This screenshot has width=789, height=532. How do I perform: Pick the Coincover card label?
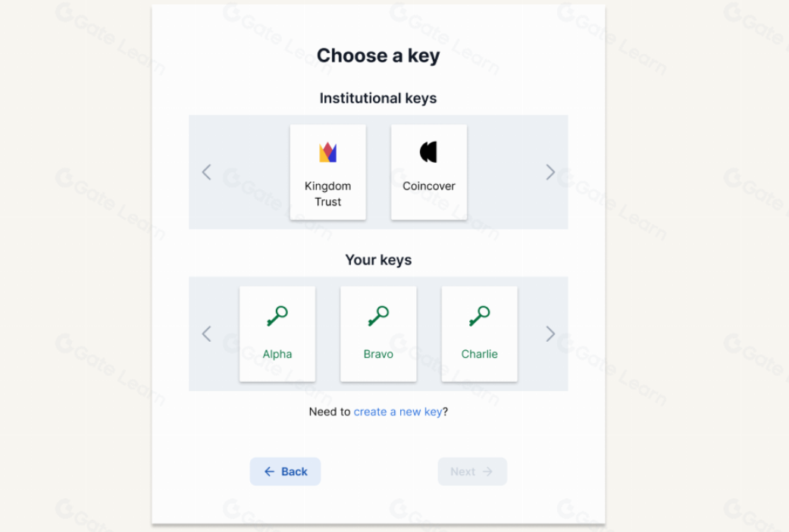coord(429,186)
